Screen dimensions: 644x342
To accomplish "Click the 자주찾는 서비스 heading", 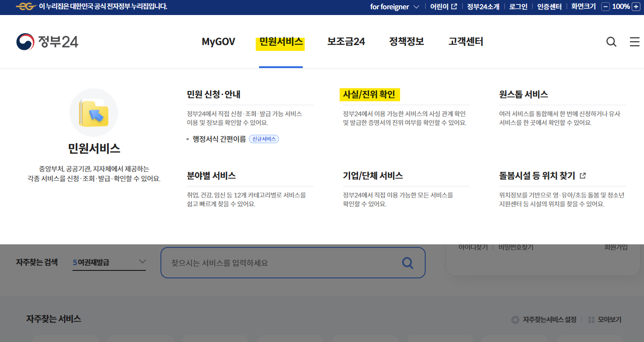I will coord(54,319).
